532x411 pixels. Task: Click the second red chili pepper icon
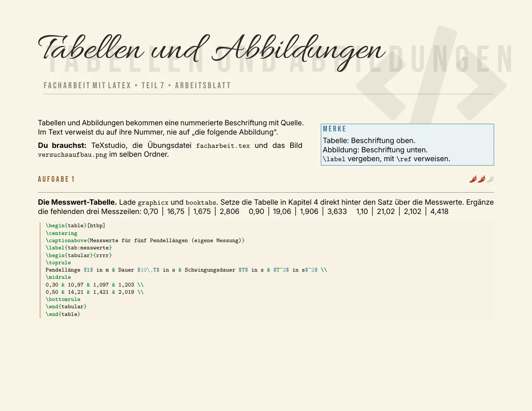coord(482,179)
